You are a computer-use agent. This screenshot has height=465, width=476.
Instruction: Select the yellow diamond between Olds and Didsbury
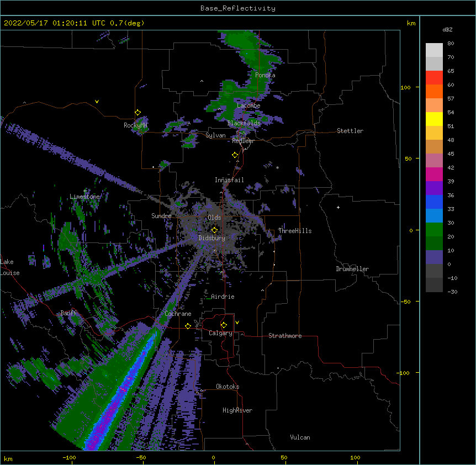(214, 230)
